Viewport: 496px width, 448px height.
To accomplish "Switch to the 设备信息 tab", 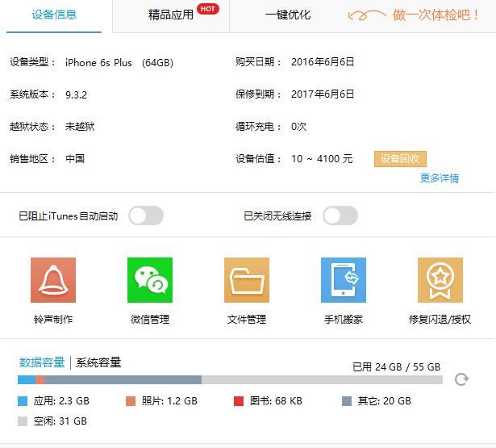I will [54, 15].
